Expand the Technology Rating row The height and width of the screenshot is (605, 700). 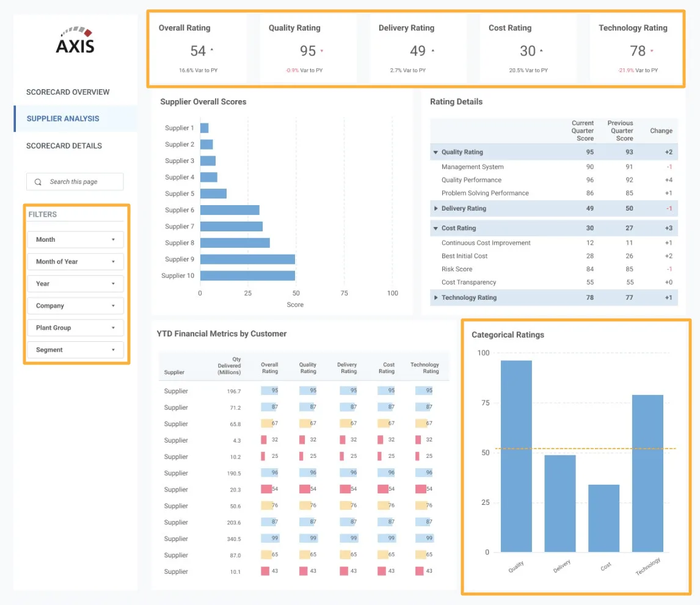(436, 297)
